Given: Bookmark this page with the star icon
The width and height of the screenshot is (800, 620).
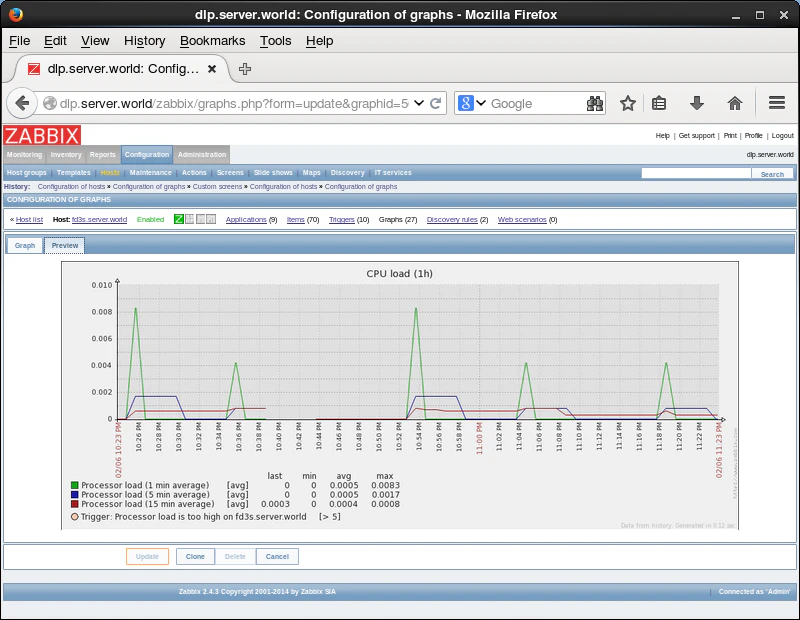Looking at the screenshot, I should 628,104.
